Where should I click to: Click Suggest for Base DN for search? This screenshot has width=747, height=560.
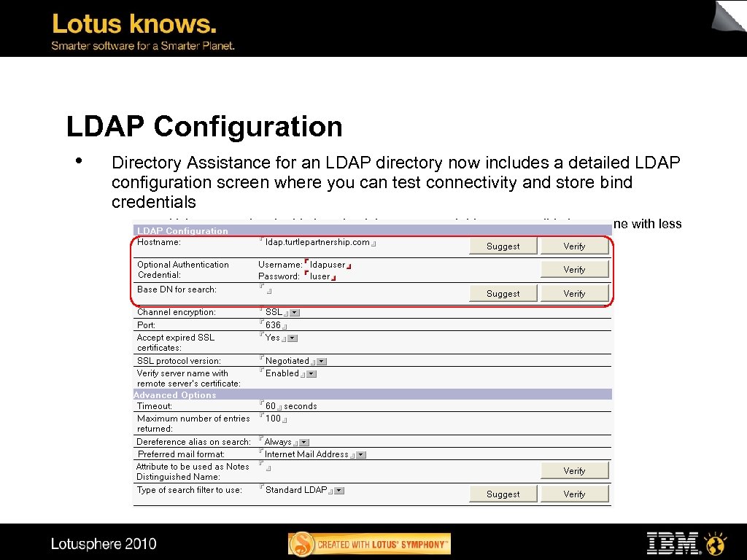(x=503, y=292)
